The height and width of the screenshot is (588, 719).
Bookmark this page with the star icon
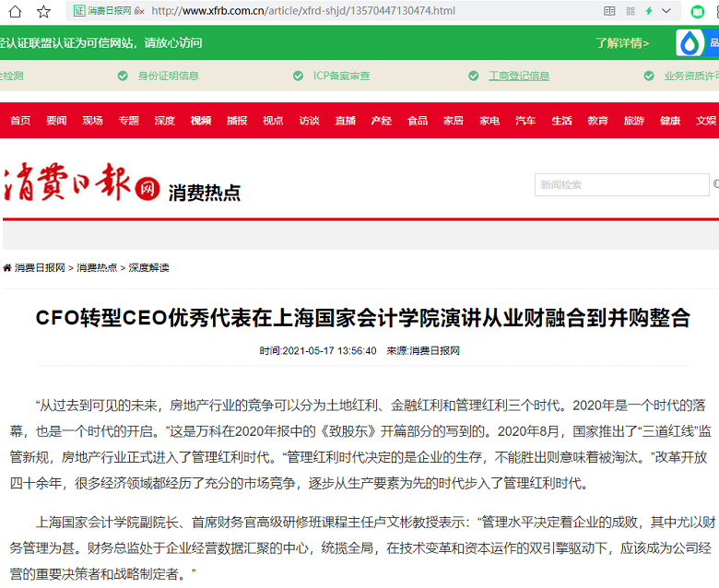43,11
